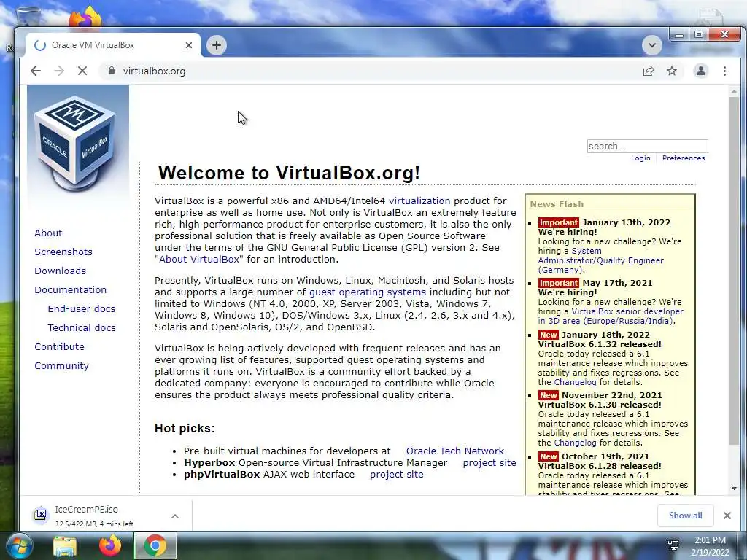Click the Welcome to VirtualBox.org! heading
The width and height of the screenshot is (747, 560).
coord(289,173)
